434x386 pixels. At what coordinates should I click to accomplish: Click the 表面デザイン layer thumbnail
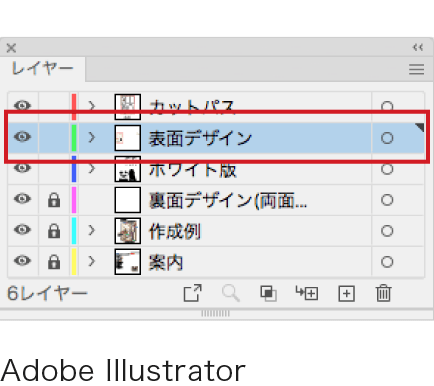(128, 138)
